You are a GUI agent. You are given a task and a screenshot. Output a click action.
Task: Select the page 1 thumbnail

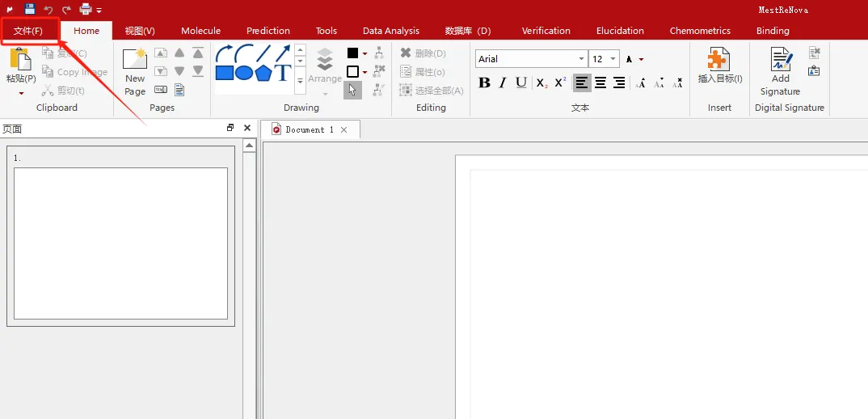(120, 243)
